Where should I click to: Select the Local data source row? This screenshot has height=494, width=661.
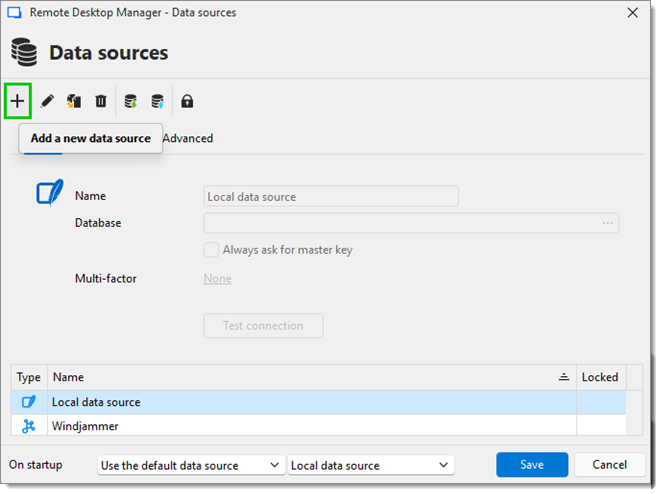pyautogui.click(x=319, y=402)
